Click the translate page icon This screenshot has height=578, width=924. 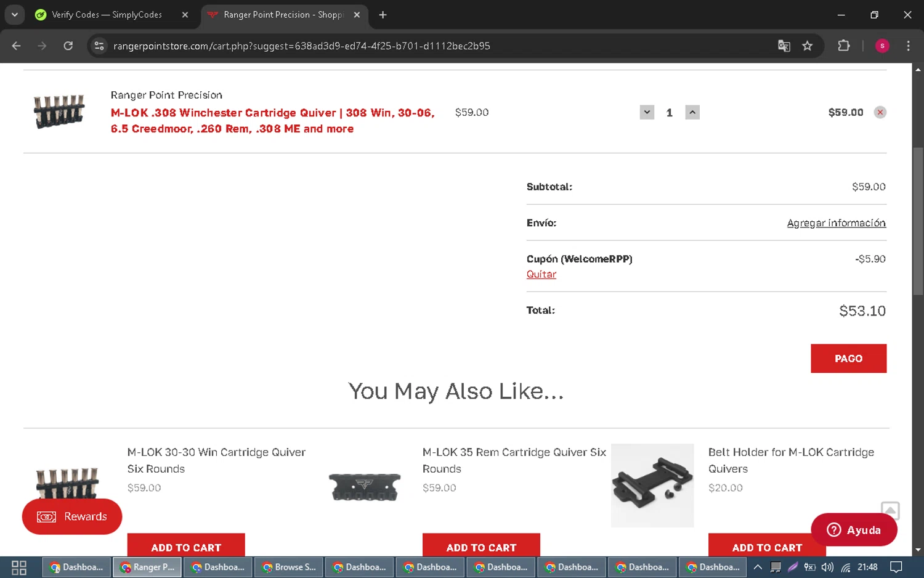coord(784,46)
